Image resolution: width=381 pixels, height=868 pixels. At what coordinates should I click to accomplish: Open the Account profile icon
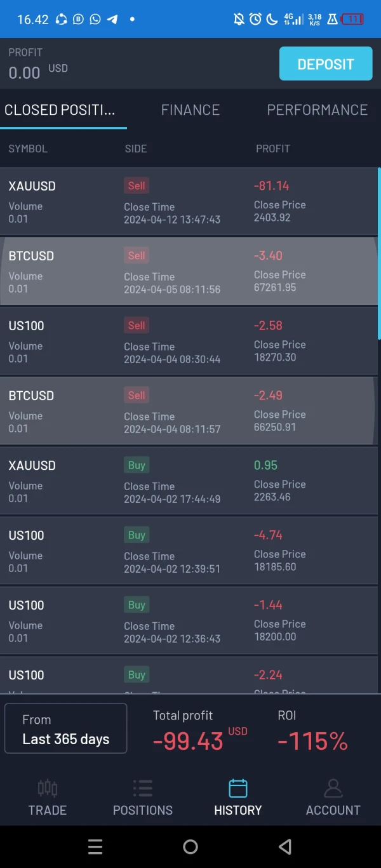click(x=333, y=789)
